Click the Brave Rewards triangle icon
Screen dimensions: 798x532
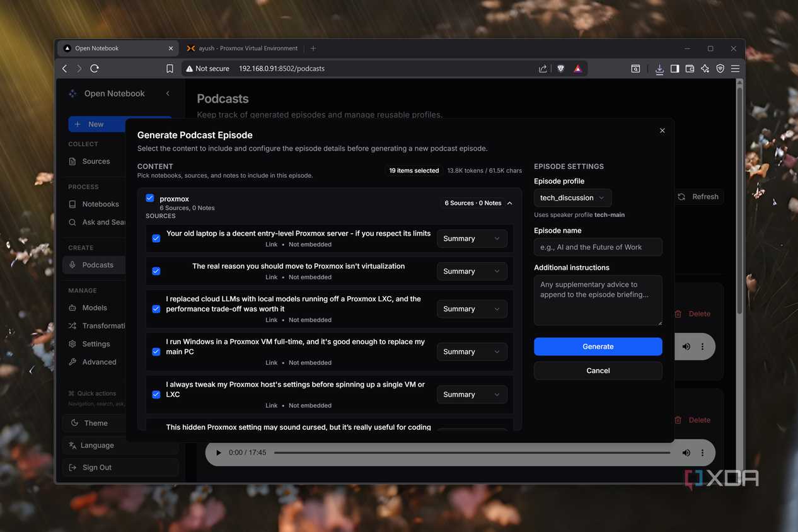tap(577, 69)
